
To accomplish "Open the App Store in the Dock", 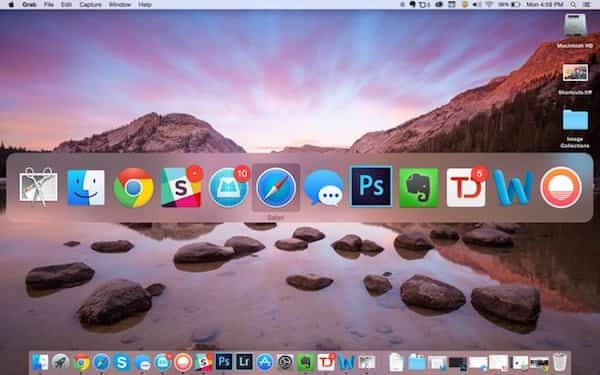I will [x=264, y=362].
